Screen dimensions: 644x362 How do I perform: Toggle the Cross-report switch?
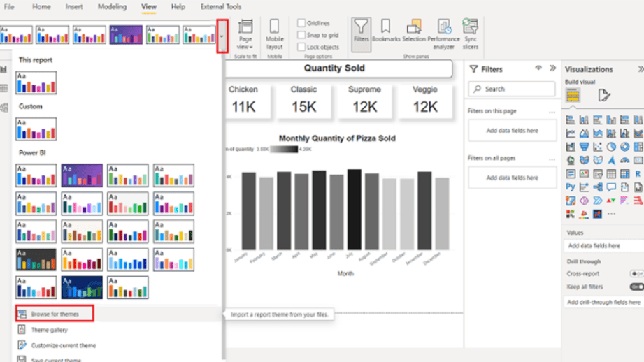pos(636,274)
